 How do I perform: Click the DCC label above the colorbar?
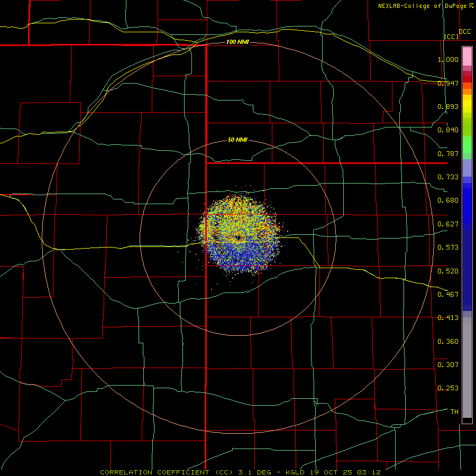(465, 32)
